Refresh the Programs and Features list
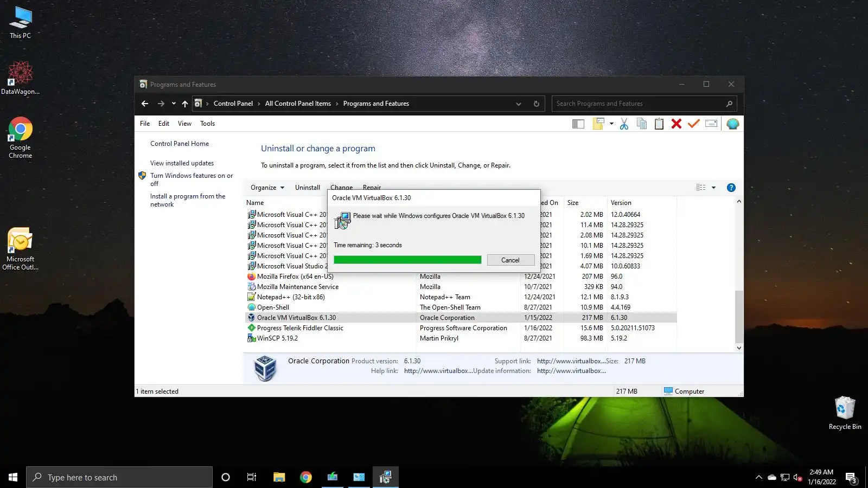 (x=537, y=104)
